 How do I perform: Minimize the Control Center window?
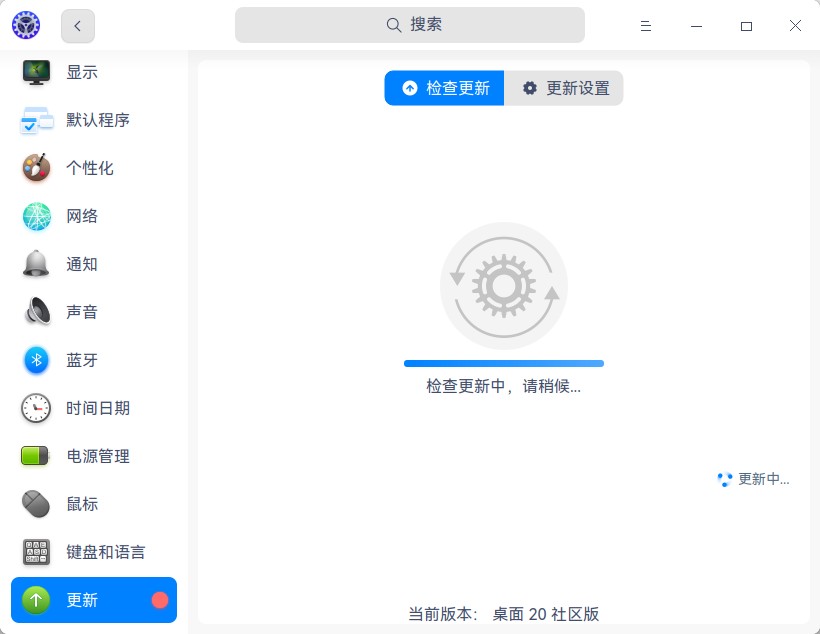tap(696, 26)
